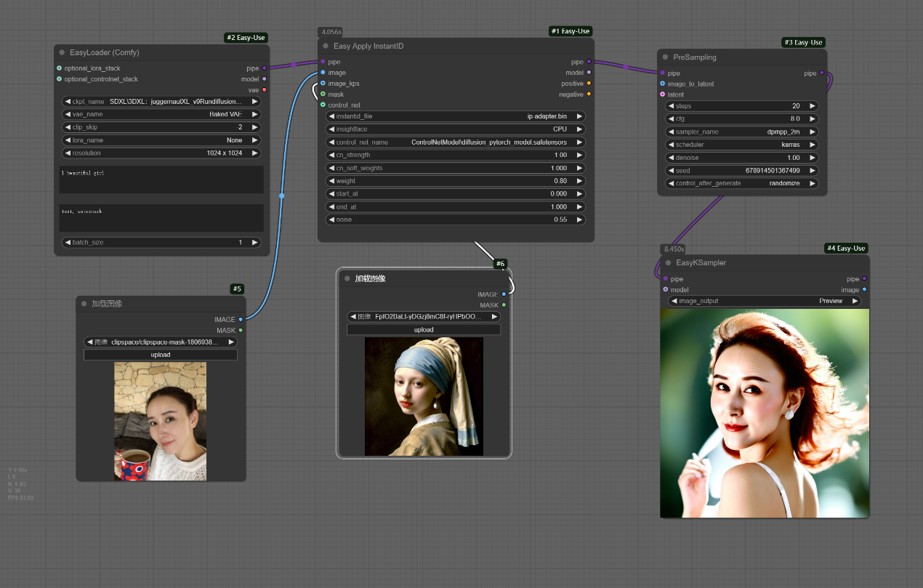This screenshot has width=923, height=588.
Task: Open the insightface CPU dropdown
Action: click(455, 129)
